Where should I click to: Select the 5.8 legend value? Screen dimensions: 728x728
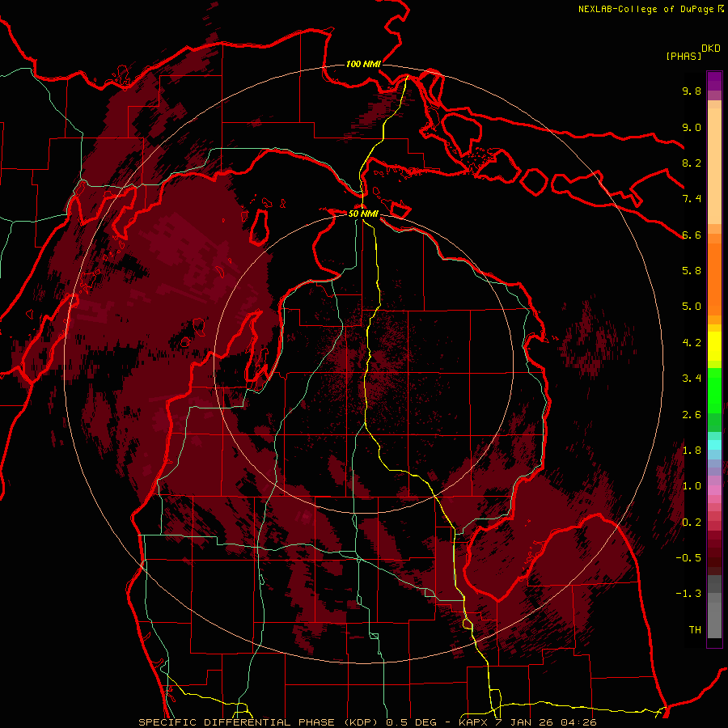click(x=692, y=271)
